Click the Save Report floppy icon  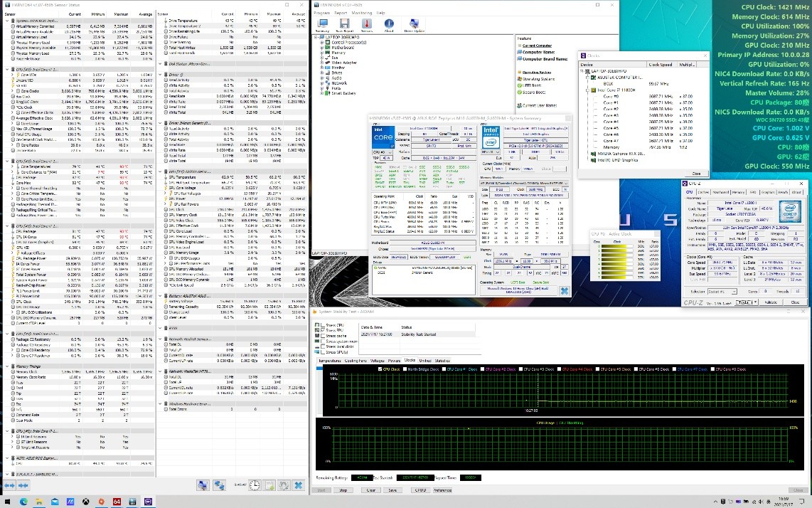point(344,24)
